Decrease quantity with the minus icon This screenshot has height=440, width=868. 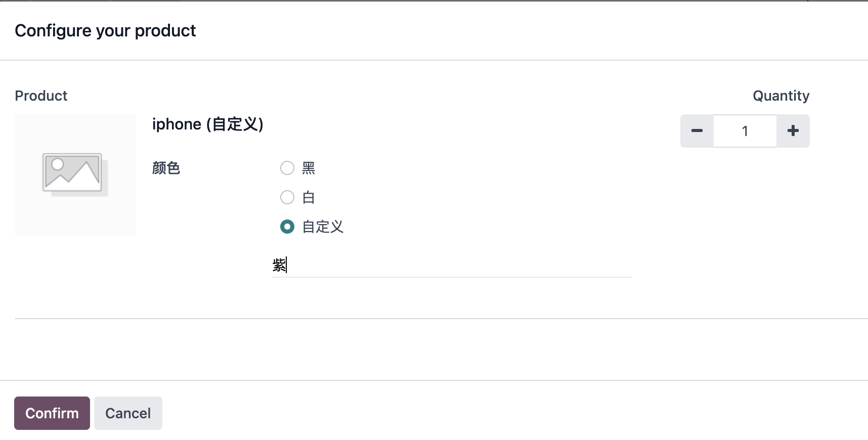click(697, 131)
